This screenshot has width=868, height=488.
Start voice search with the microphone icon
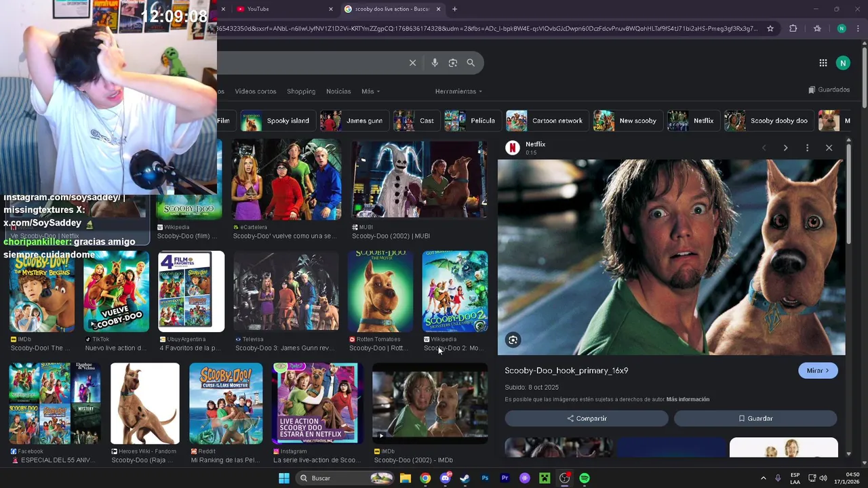435,63
